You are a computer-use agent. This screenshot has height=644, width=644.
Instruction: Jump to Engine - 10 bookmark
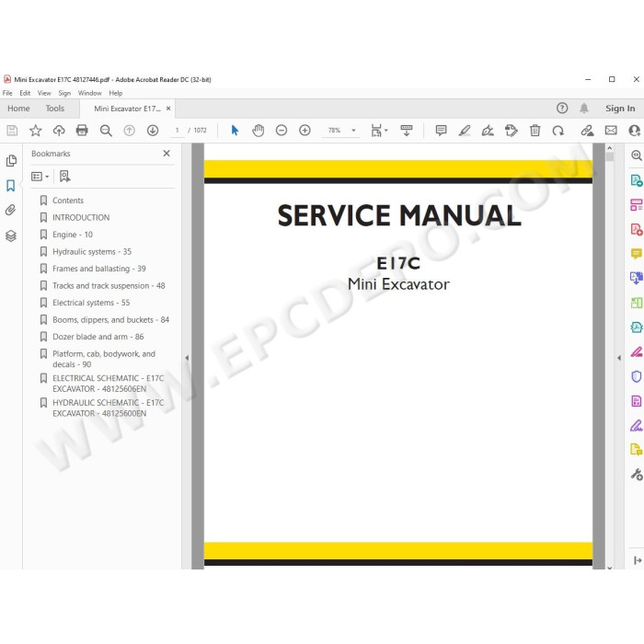(73, 235)
